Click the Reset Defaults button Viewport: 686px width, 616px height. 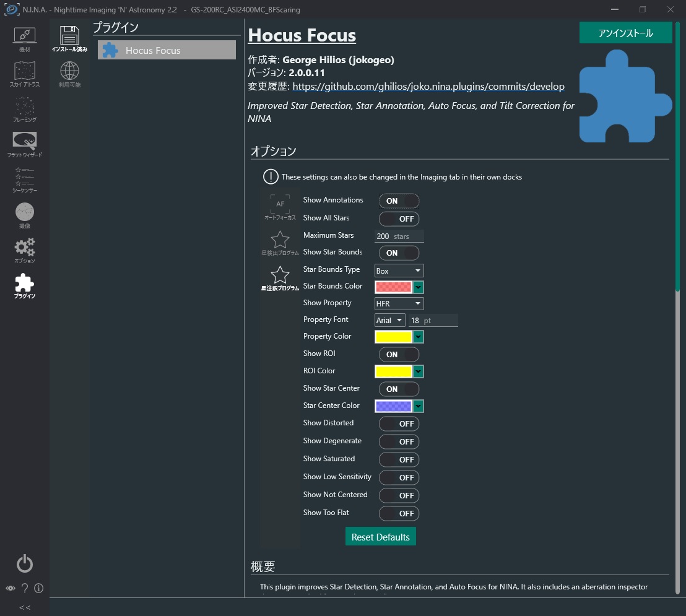tap(381, 537)
